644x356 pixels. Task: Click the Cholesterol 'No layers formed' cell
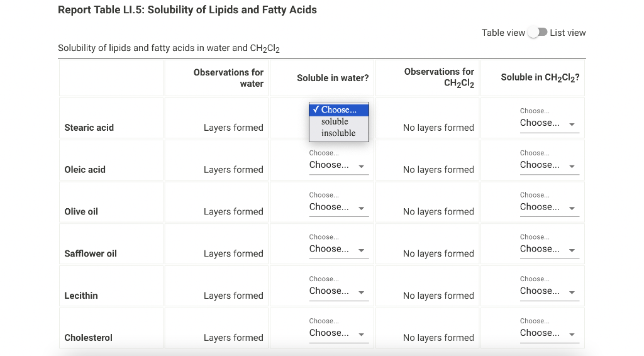(x=428, y=328)
